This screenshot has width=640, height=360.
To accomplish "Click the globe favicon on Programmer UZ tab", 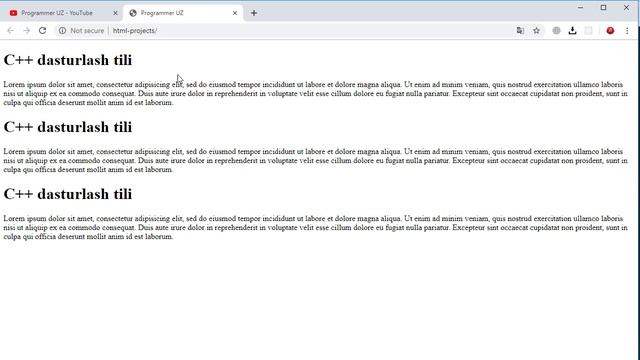I will tap(133, 13).
